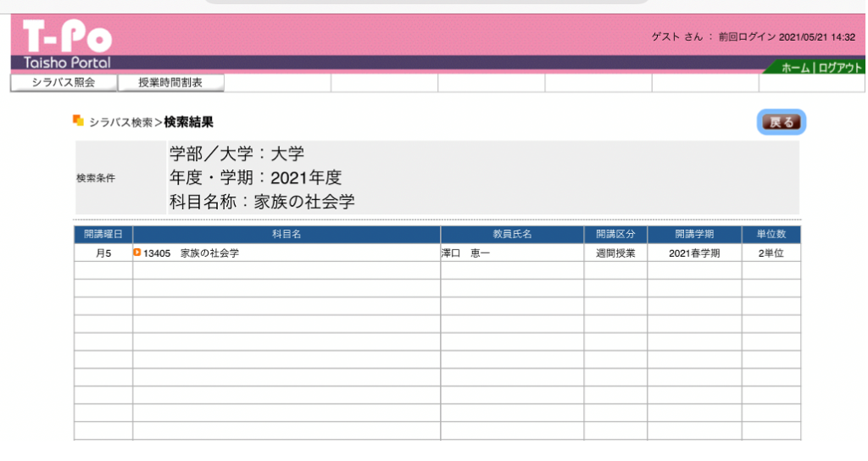The width and height of the screenshot is (868, 461).
Task: Click the シラバス検索 breadcrumb text
Action: (x=120, y=123)
